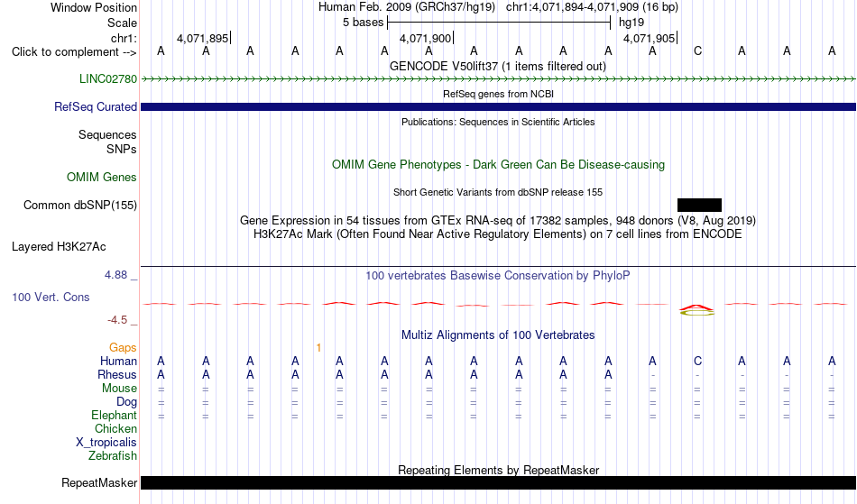Click the Mouse alignment species label
The width and height of the screenshot is (857, 504).
click(119, 389)
